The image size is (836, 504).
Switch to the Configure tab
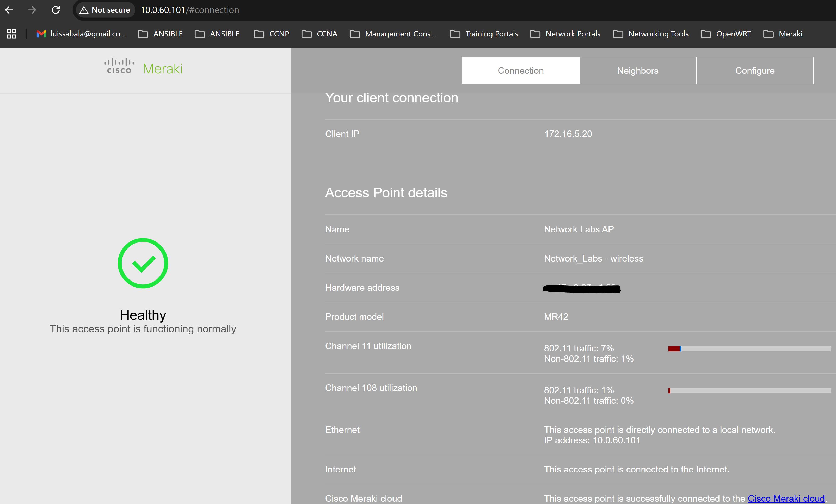tap(755, 71)
